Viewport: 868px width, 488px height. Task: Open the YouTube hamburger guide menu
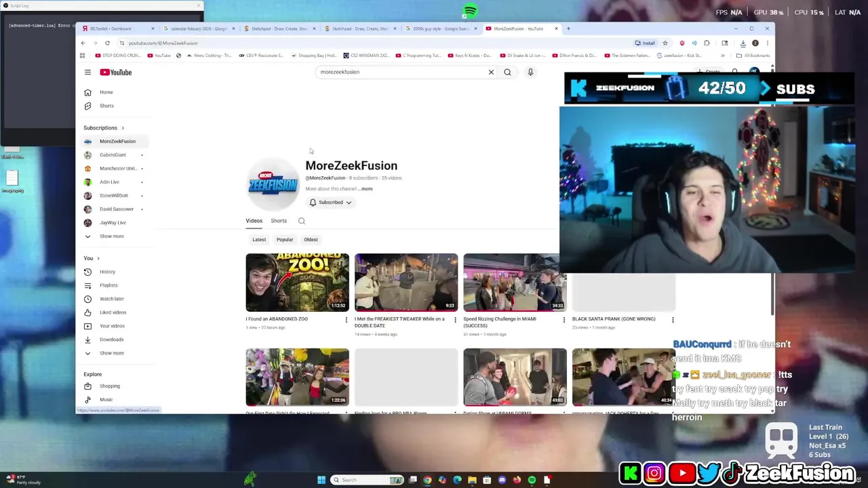(x=87, y=72)
